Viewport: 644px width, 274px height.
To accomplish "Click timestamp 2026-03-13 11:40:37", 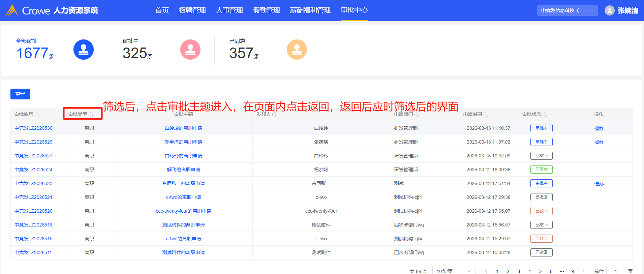I will (488, 128).
